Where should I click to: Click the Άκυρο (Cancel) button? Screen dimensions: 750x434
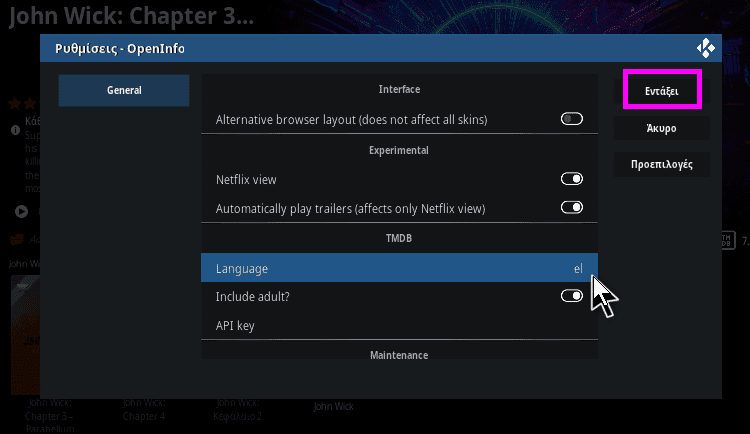662,128
